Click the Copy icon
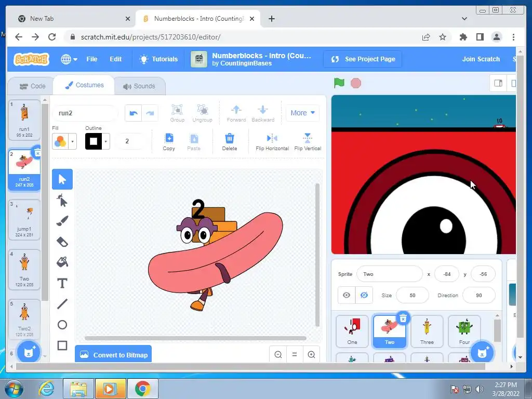Image resolution: width=532 pixels, height=399 pixels. coord(169,141)
